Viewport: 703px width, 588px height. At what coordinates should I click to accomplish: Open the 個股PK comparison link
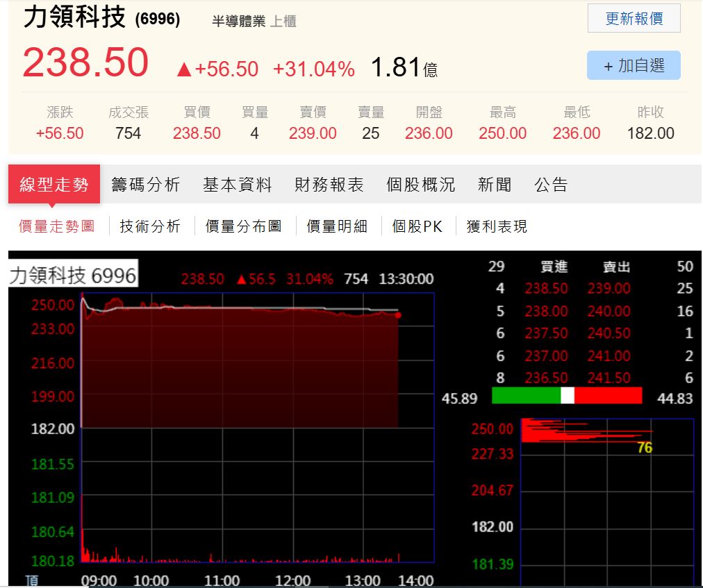pyautogui.click(x=417, y=226)
